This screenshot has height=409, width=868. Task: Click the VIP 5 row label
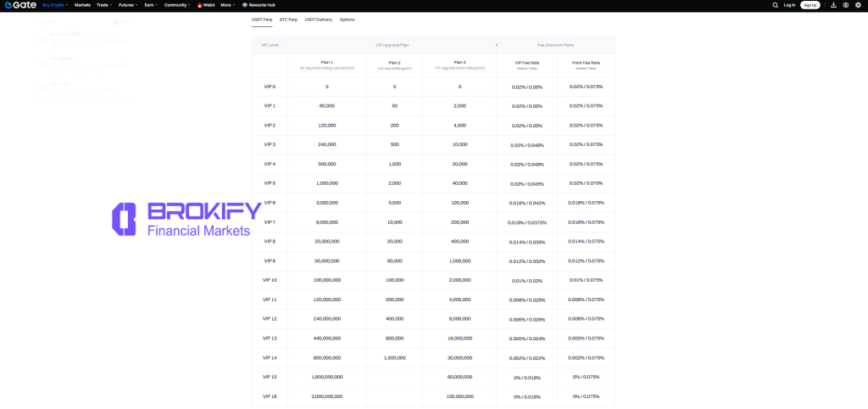pos(270,183)
